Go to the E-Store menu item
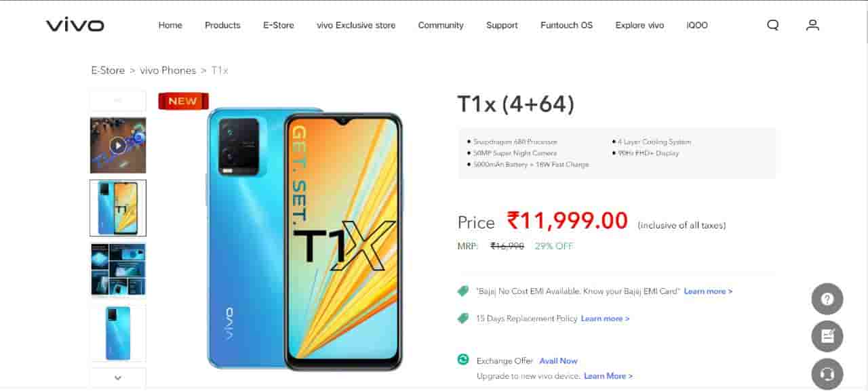Image resolution: width=868 pixels, height=391 pixels. click(279, 25)
